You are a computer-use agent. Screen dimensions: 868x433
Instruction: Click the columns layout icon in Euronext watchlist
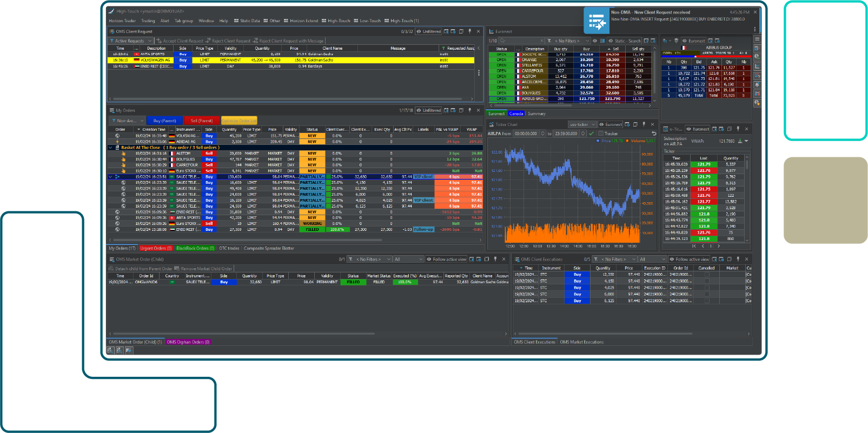(602, 41)
